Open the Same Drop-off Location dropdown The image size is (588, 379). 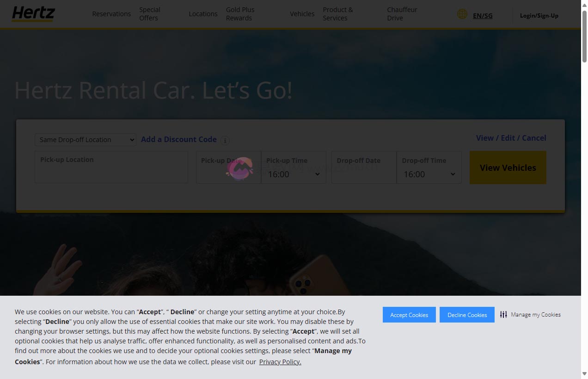[x=86, y=140]
